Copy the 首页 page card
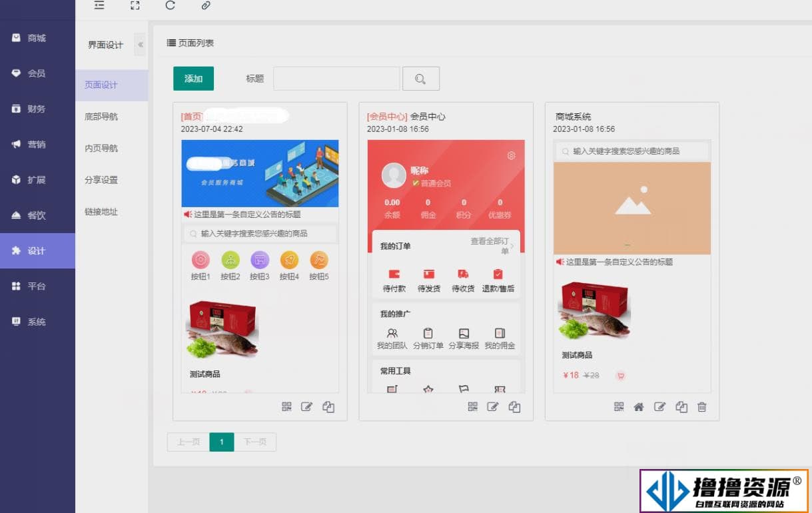812x513 pixels. pos(328,407)
